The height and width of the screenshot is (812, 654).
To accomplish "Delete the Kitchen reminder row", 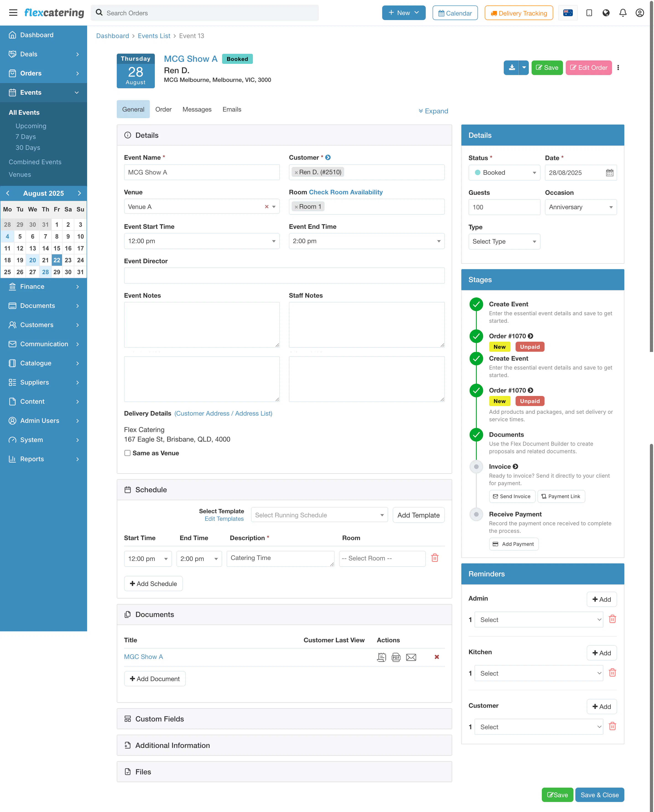I will (612, 672).
